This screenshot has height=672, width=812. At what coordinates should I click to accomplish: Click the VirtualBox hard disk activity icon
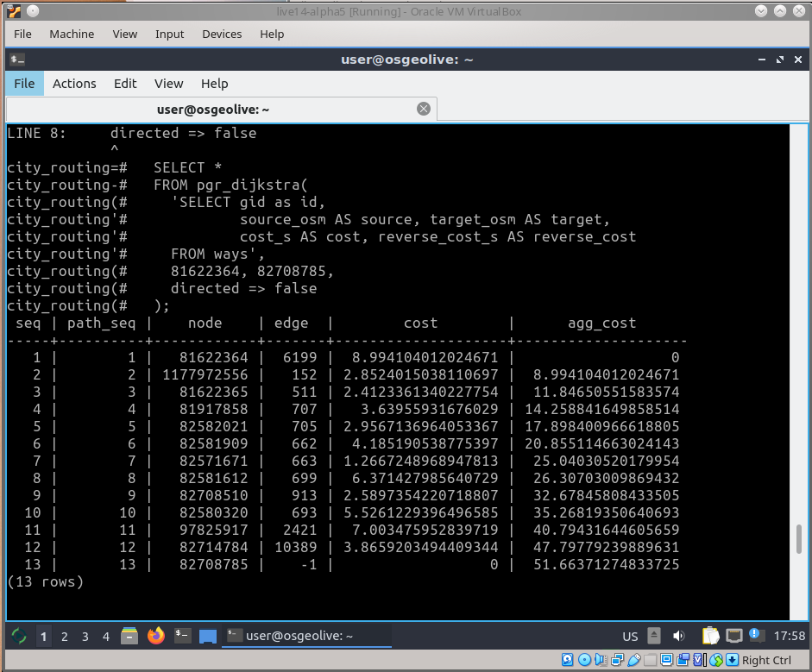click(x=568, y=660)
